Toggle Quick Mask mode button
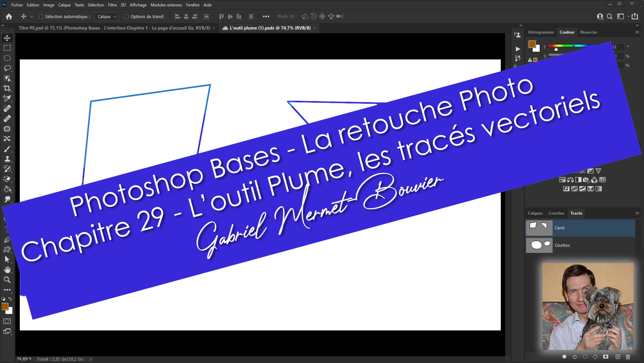 (7, 321)
